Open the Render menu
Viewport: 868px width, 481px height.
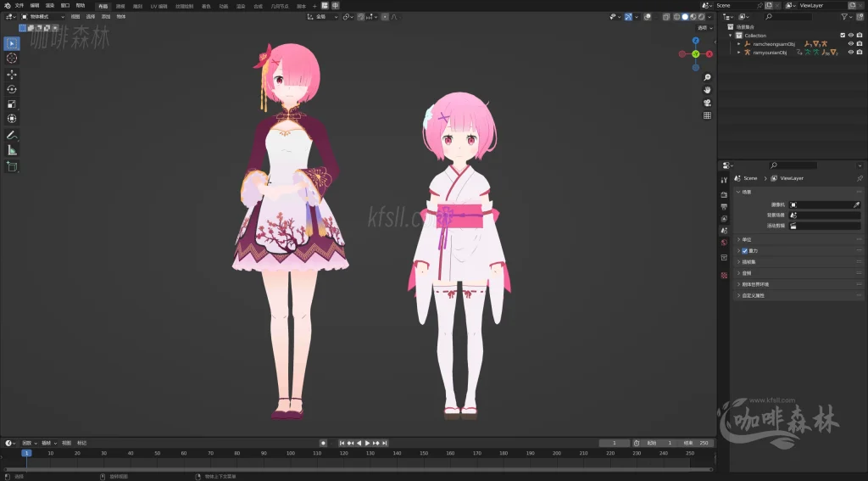(x=50, y=6)
